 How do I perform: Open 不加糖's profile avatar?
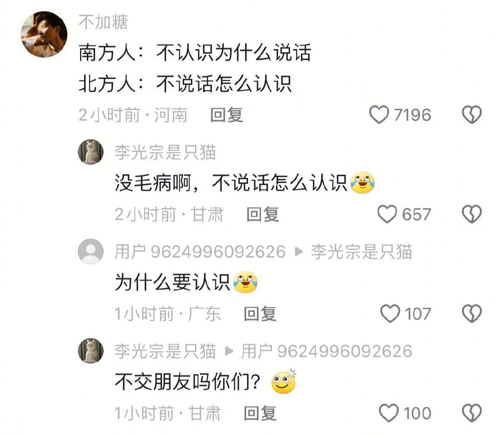44,34
